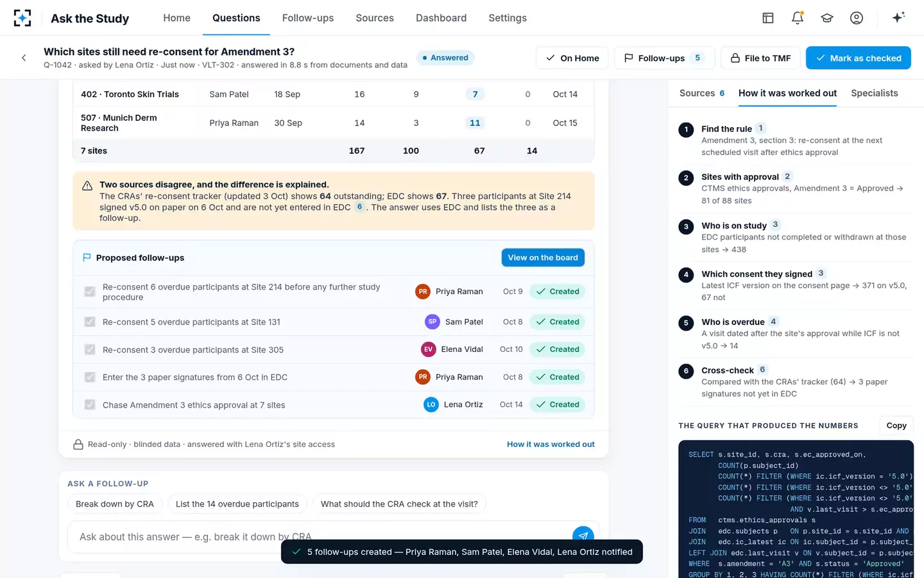
Task: Open notifications bell
Action: point(798,18)
